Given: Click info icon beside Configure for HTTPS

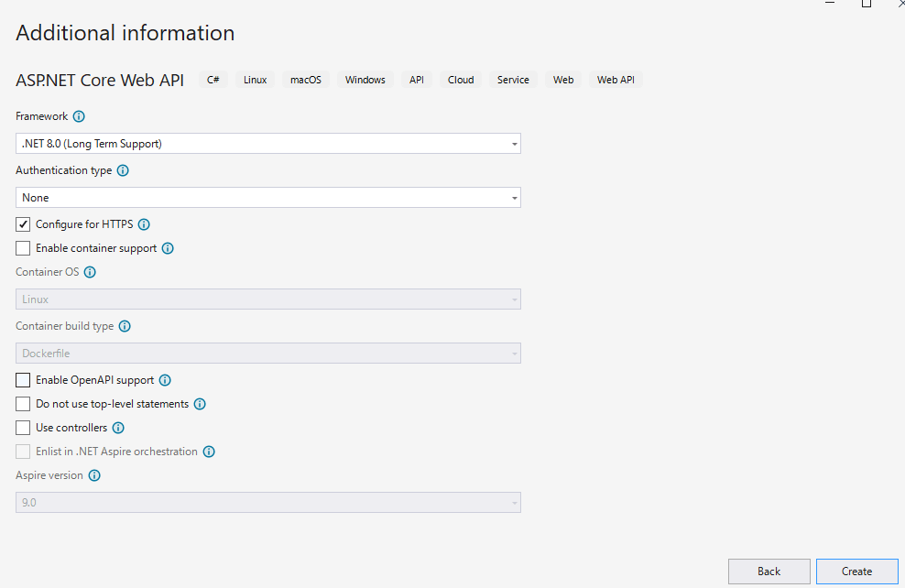Looking at the screenshot, I should [x=145, y=224].
